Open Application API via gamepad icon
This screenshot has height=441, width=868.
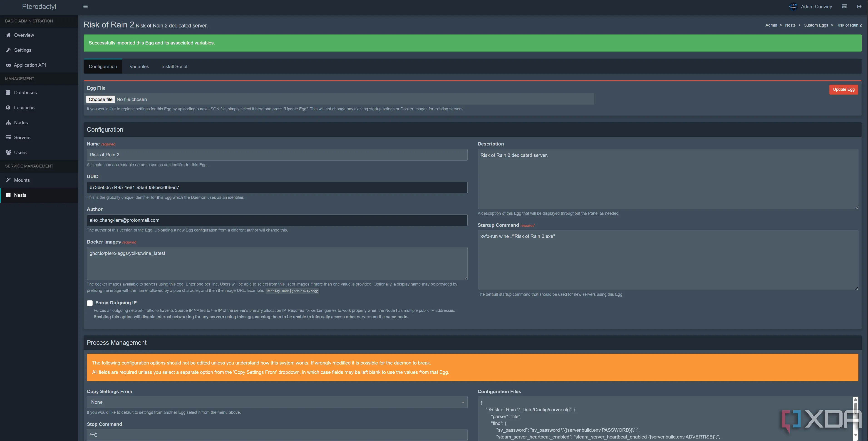click(x=8, y=65)
